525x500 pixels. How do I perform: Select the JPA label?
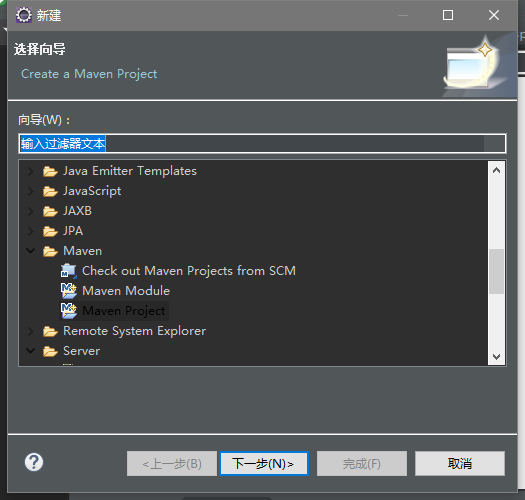click(73, 231)
